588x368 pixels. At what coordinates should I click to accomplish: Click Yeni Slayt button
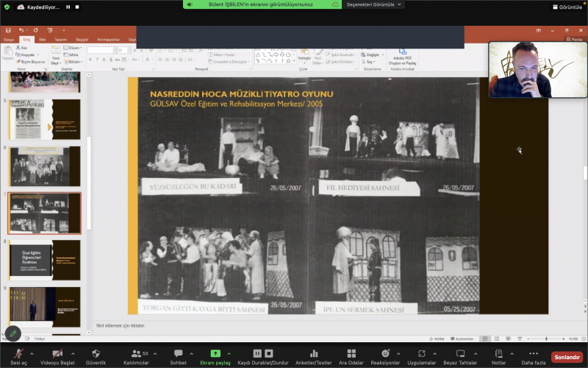(56, 55)
